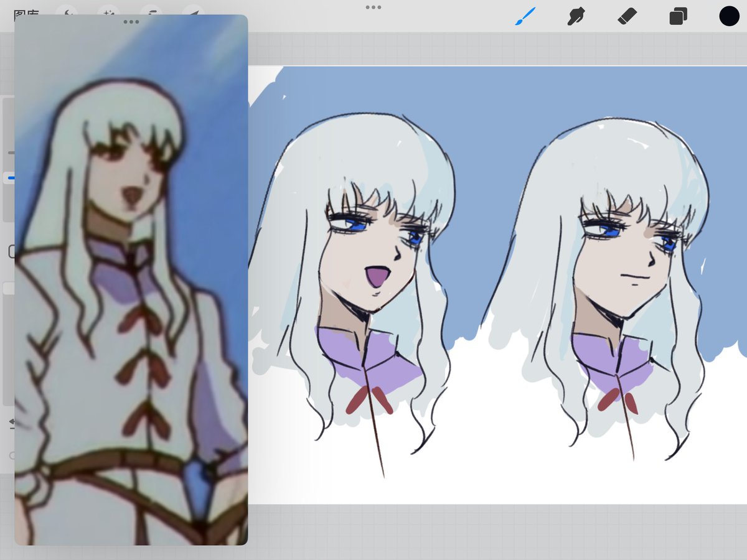
Task: Open the Adjustments magic wand menu
Action: point(109,11)
